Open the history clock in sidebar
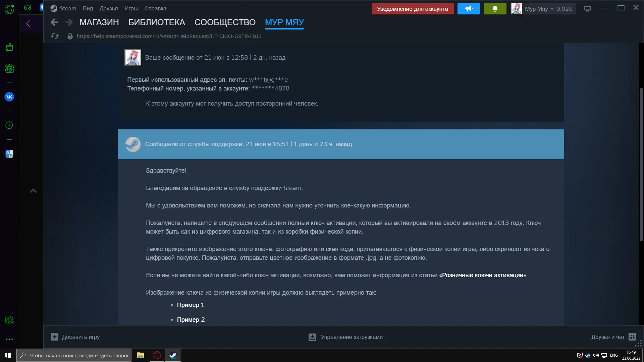644x362 pixels. tap(9, 125)
